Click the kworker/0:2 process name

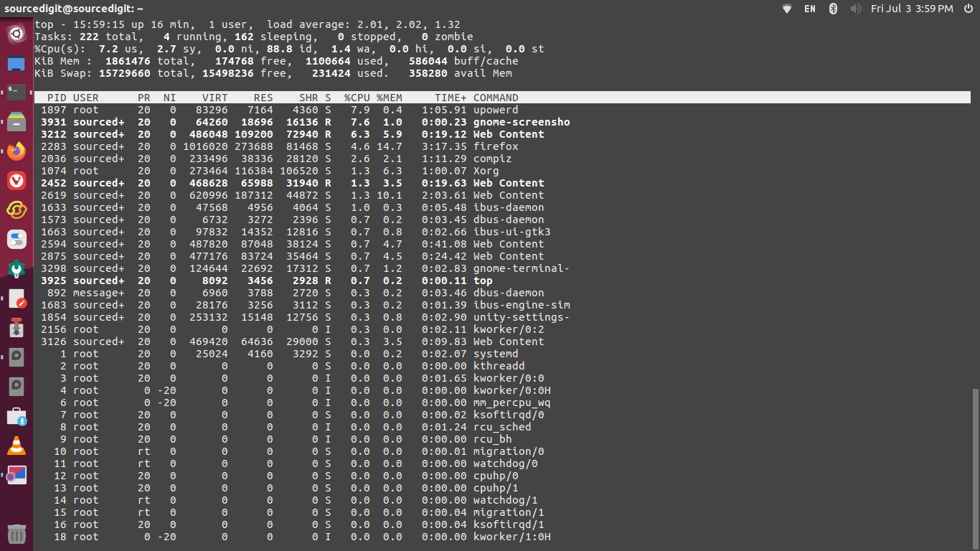point(509,329)
